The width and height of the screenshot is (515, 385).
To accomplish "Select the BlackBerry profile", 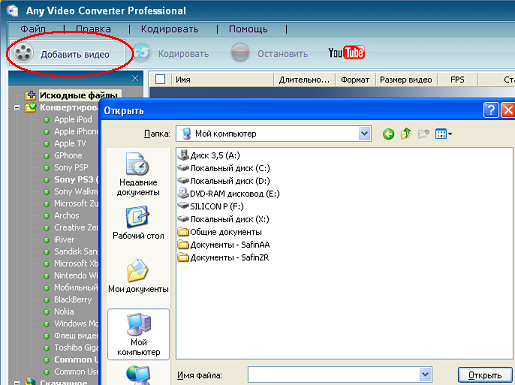I will pyautogui.click(x=73, y=299).
